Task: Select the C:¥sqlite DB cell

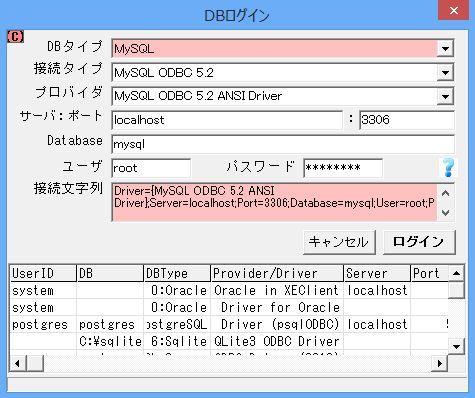Action: pos(110,342)
